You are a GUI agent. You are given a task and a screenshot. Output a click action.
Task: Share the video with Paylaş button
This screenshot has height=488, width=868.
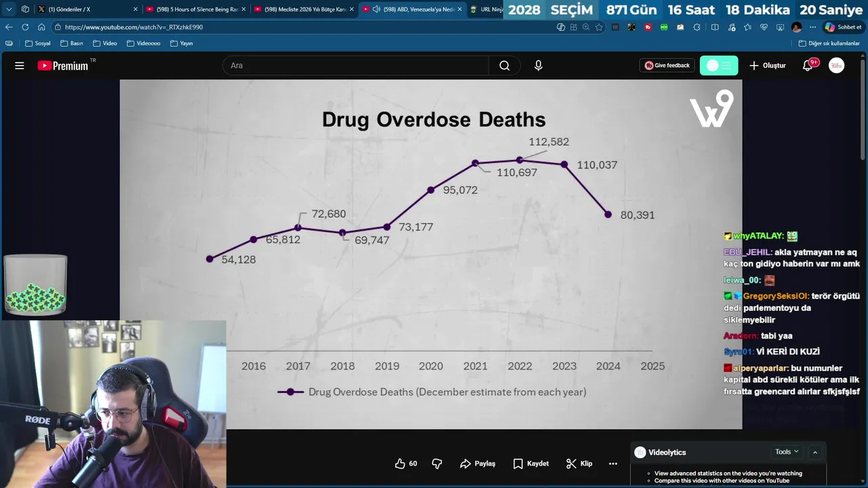478,464
